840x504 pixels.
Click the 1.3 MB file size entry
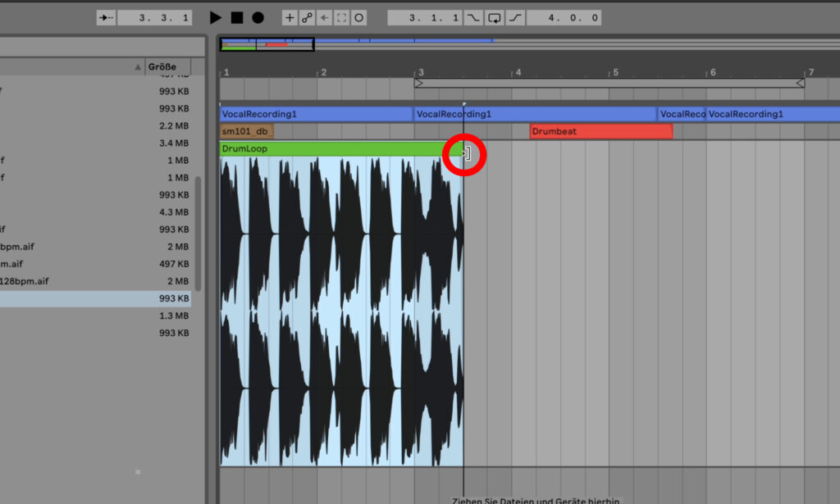click(174, 316)
